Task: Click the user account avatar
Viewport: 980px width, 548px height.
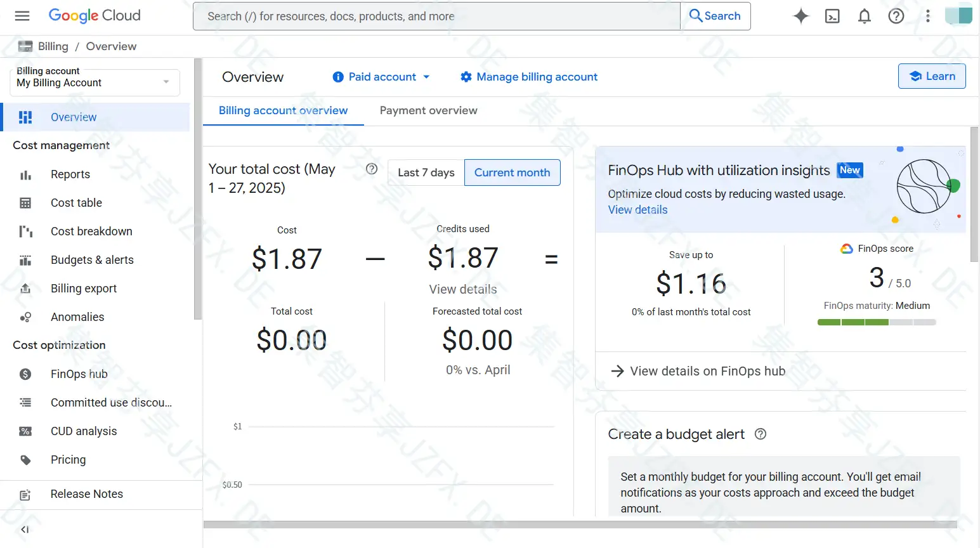Action: pos(958,16)
